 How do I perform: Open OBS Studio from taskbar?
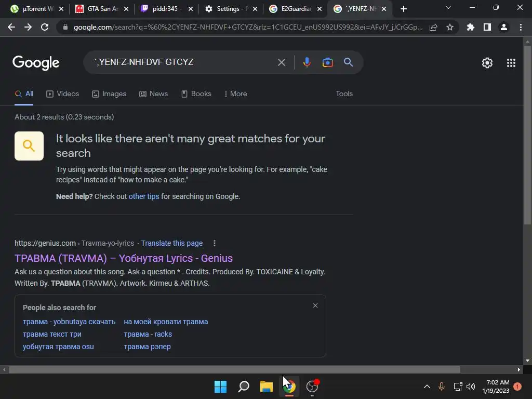[x=312, y=387]
